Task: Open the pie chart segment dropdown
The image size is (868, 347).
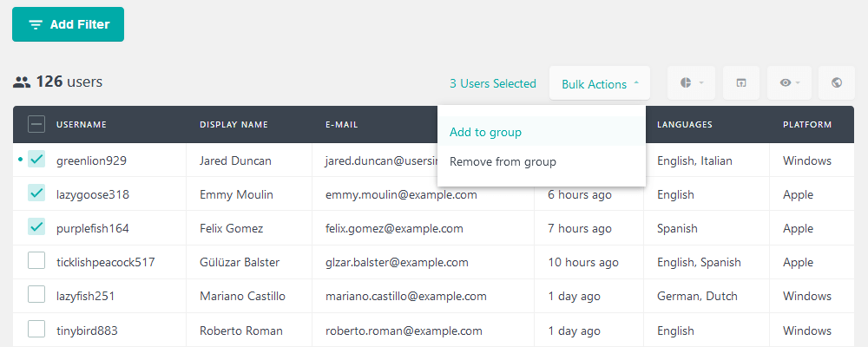Action: point(692,83)
